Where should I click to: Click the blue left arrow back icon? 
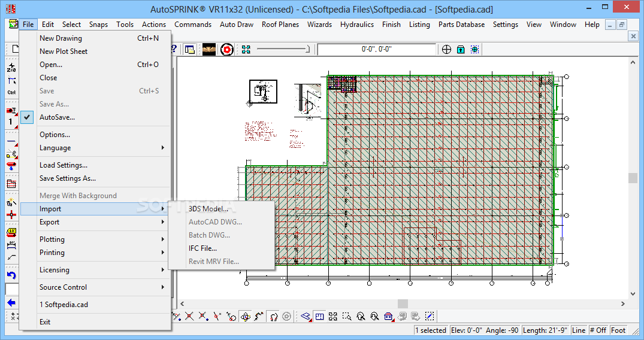point(11,303)
